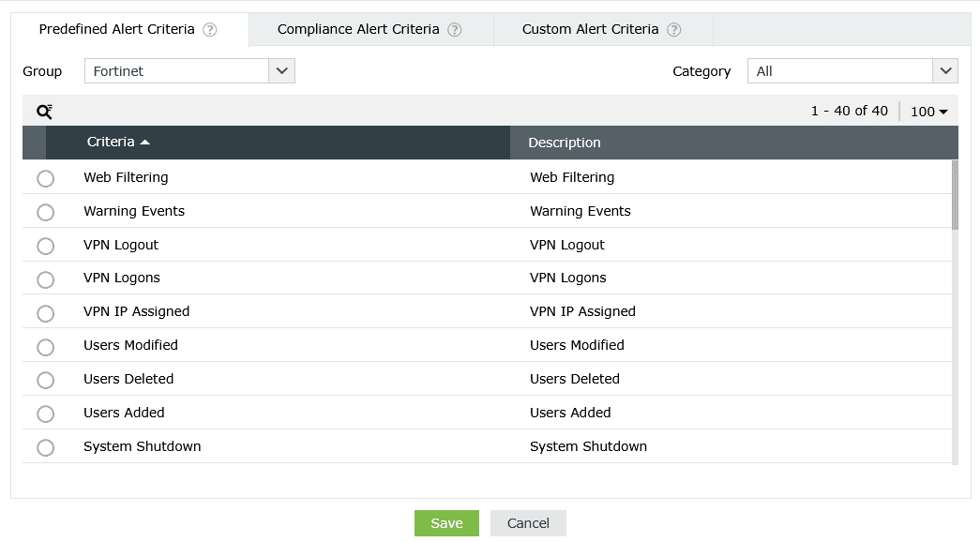Click the help icon next to Custom Alert Criteria

[x=673, y=29]
